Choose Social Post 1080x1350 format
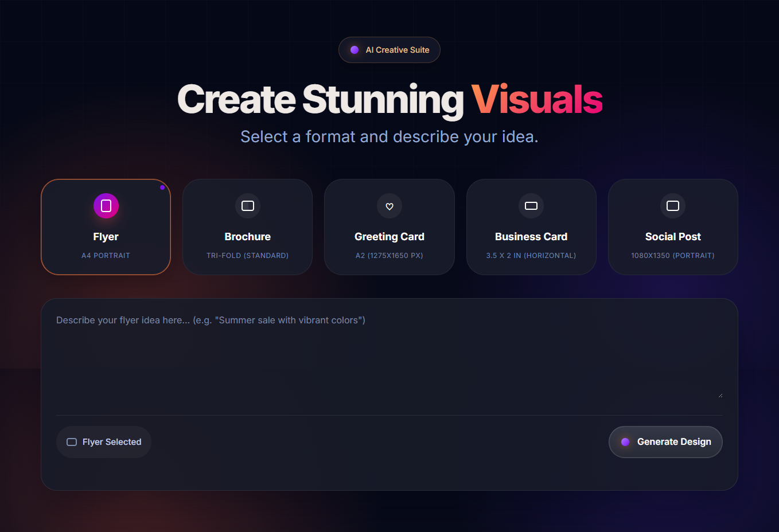This screenshot has height=532, width=779. (673, 227)
